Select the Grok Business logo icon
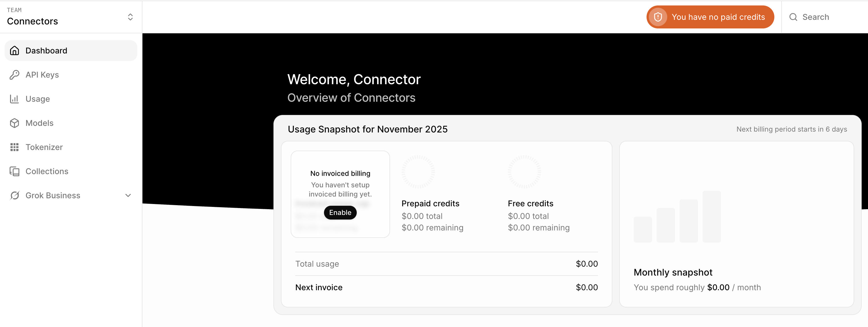The image size is (868, 327). point(14,195)
